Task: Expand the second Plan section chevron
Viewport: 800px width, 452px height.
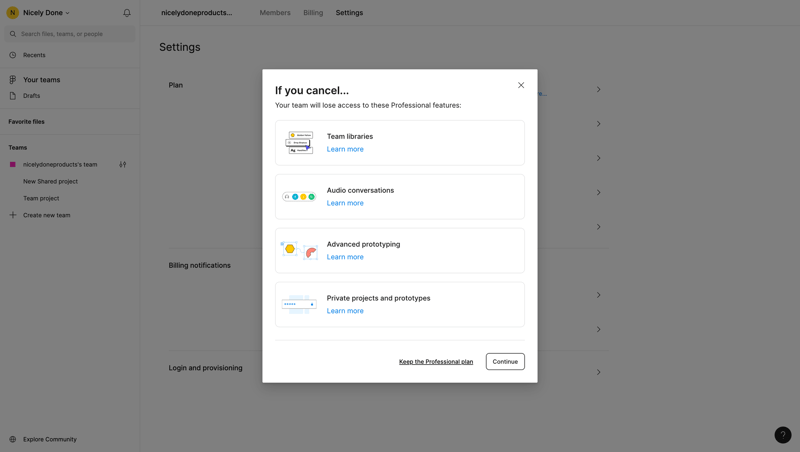Action: 598,124
